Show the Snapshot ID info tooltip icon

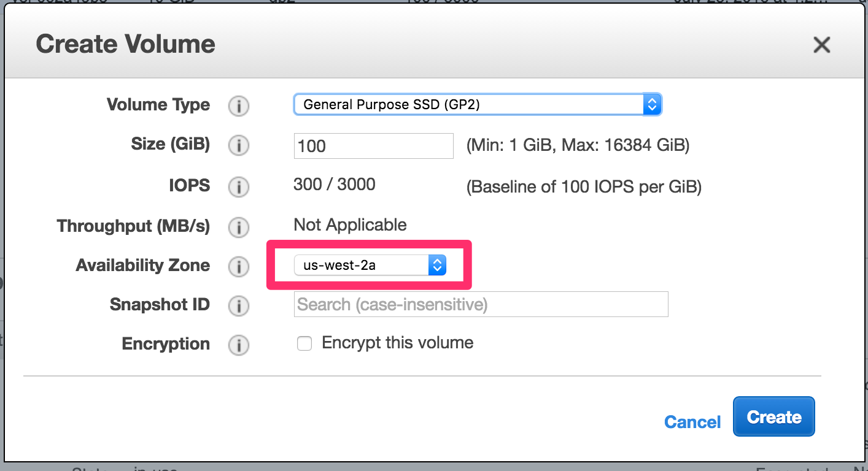tap(239, 306)
